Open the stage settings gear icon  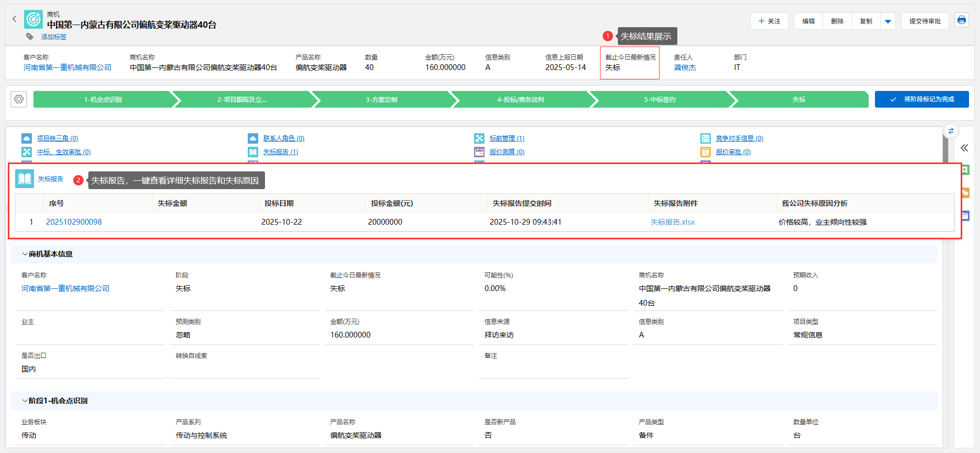point(19,99)
